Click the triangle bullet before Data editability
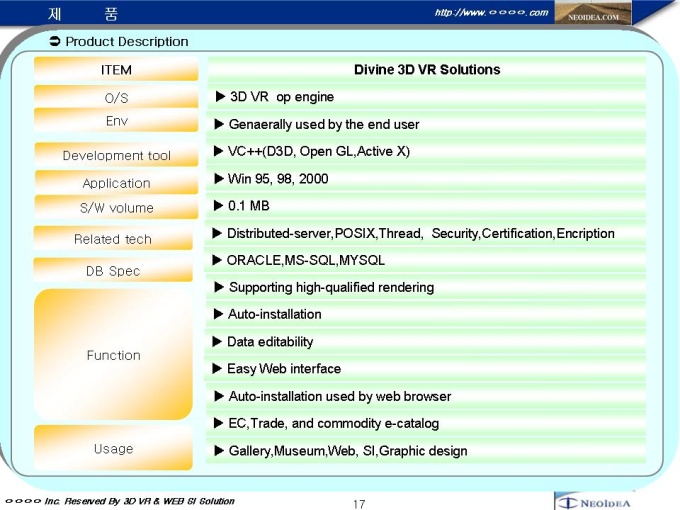The image size is (680, 510). point(218,342)
